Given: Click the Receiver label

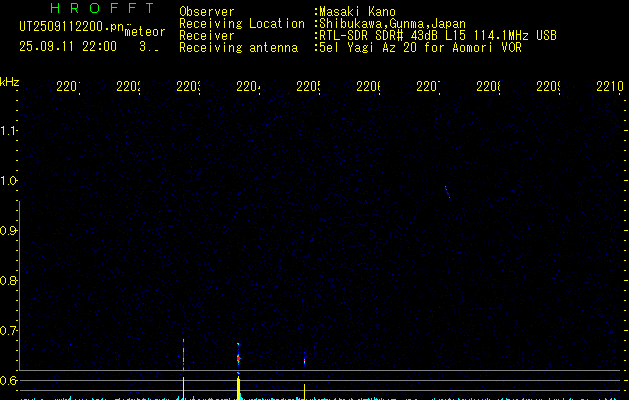Looking at the screenshot, I should (x=207, y=36).
